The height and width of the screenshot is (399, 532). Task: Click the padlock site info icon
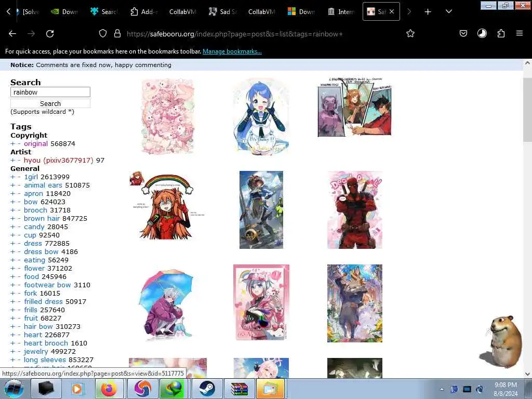point(117,34)
